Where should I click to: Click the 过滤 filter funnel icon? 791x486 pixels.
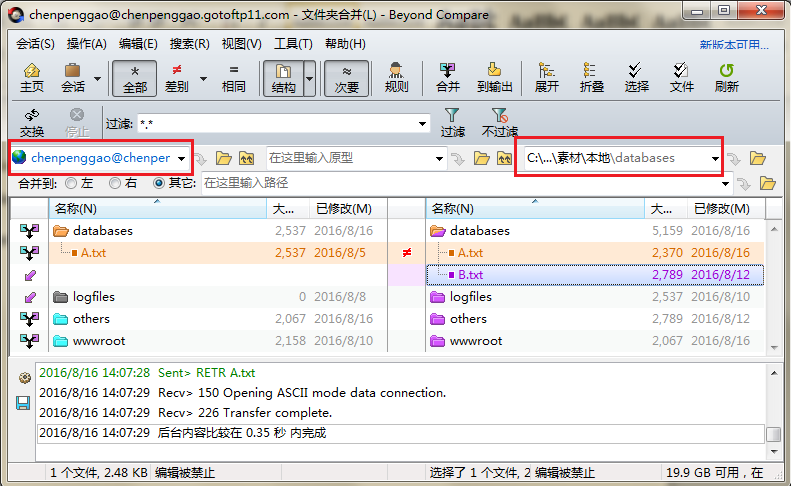pyautogui.click(x=453, y=123)
